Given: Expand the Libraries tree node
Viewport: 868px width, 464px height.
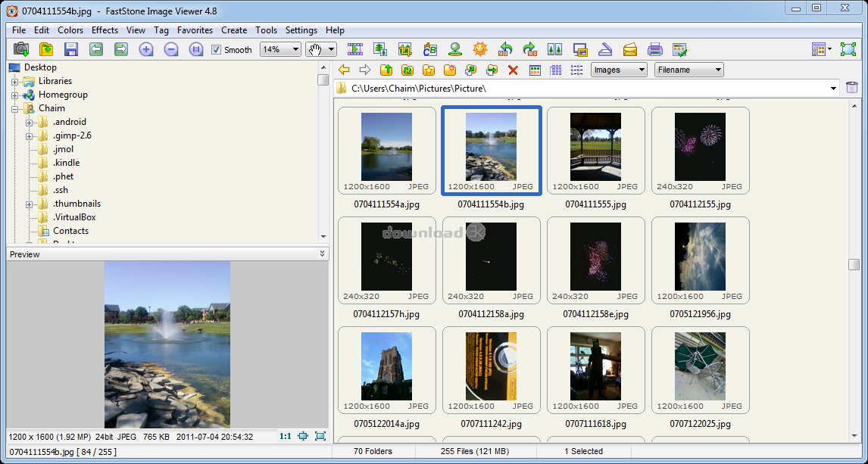Looking at the screenshot, I should click(x=15, y=81).
